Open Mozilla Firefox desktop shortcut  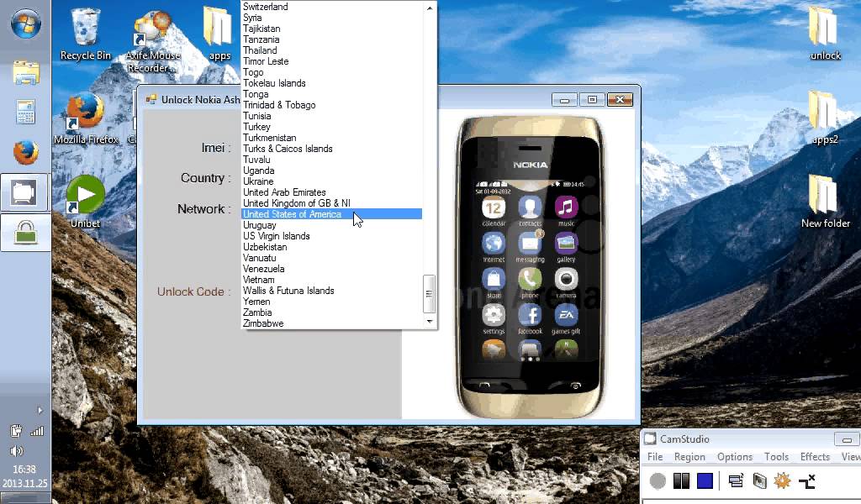click(86, 118)
